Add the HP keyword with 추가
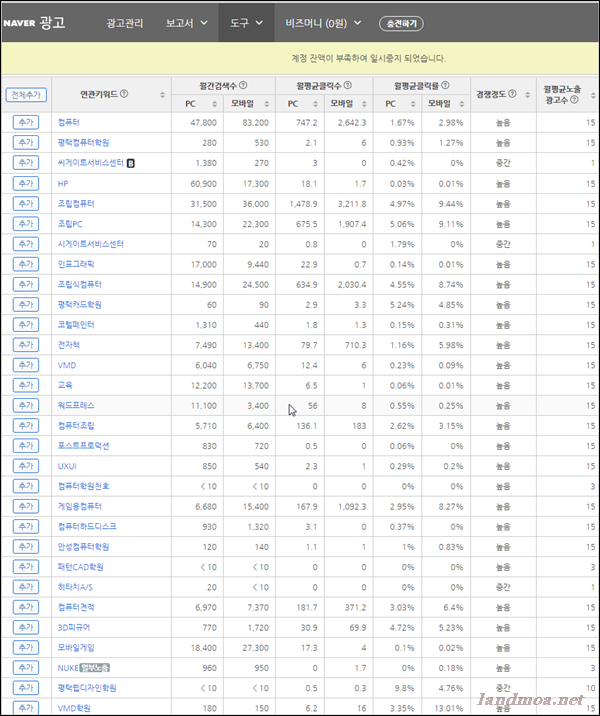 (26, 183)
